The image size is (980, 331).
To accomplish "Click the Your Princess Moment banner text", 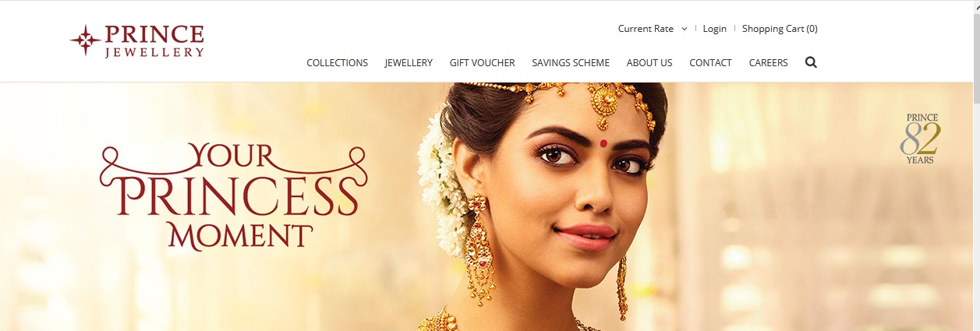I will click(x=233, y=195).
